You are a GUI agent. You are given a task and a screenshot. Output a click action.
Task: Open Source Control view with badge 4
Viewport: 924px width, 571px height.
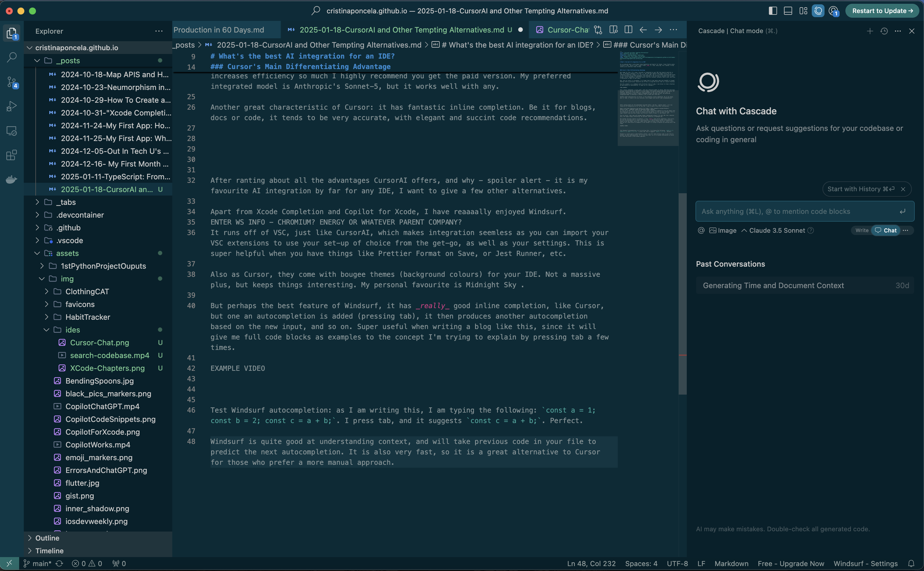[x=12, y=82]
